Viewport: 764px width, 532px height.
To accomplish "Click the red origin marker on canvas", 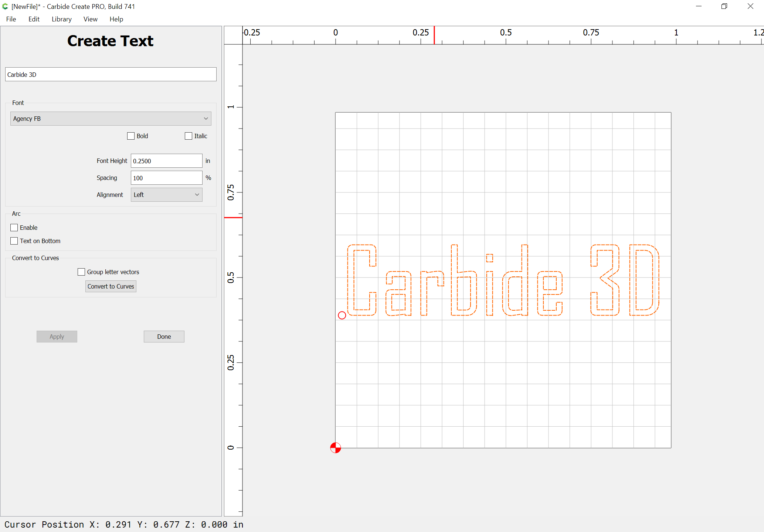I will [335, 448].
